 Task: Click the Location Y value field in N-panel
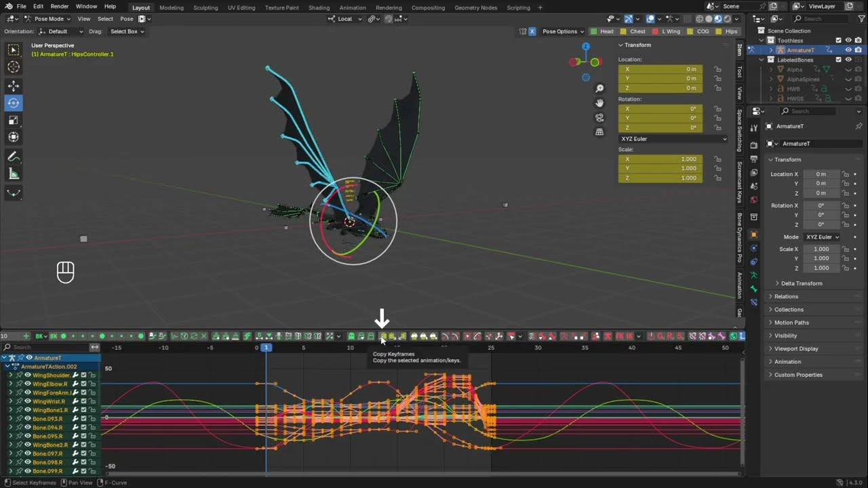660,79
